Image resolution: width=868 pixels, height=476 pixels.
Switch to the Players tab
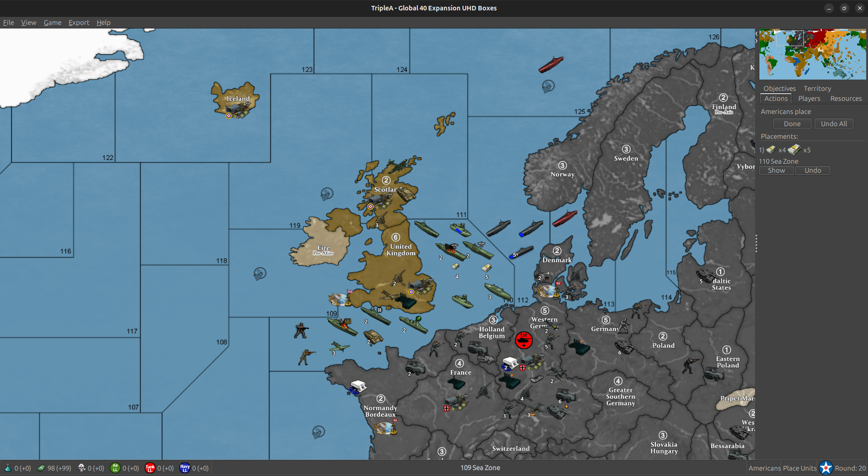pos(809,99)
